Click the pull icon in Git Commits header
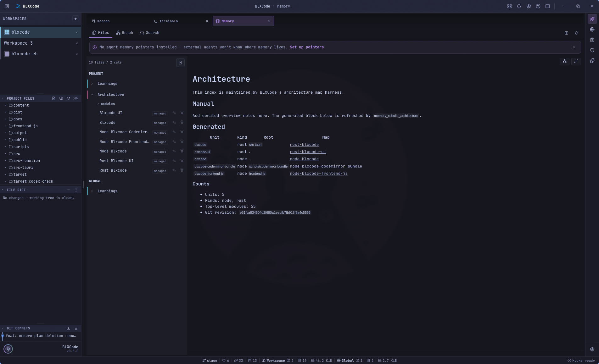 pos(69,328)
